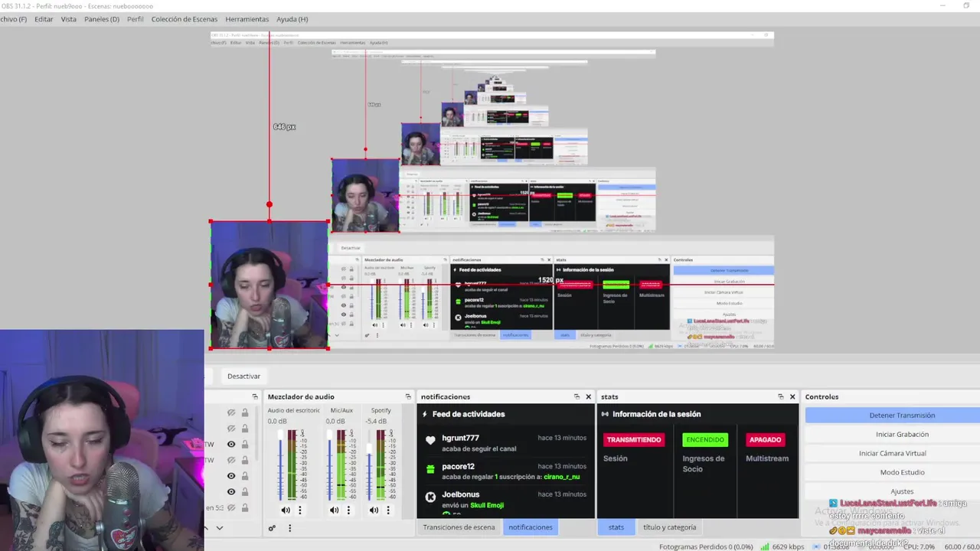Mute the Spotify channel speaker icon
Viewport: 980px width, 551px height.
pyautogui.click(x=374, y=510)
